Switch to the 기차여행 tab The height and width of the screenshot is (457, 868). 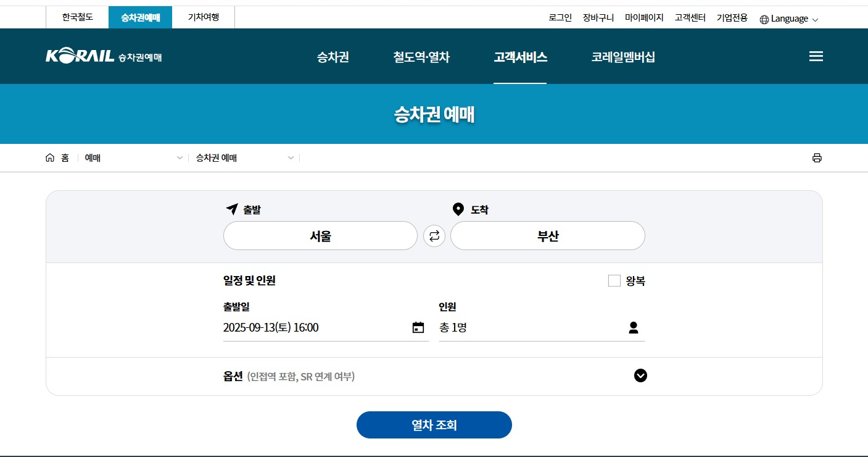(x=204, y=17)
